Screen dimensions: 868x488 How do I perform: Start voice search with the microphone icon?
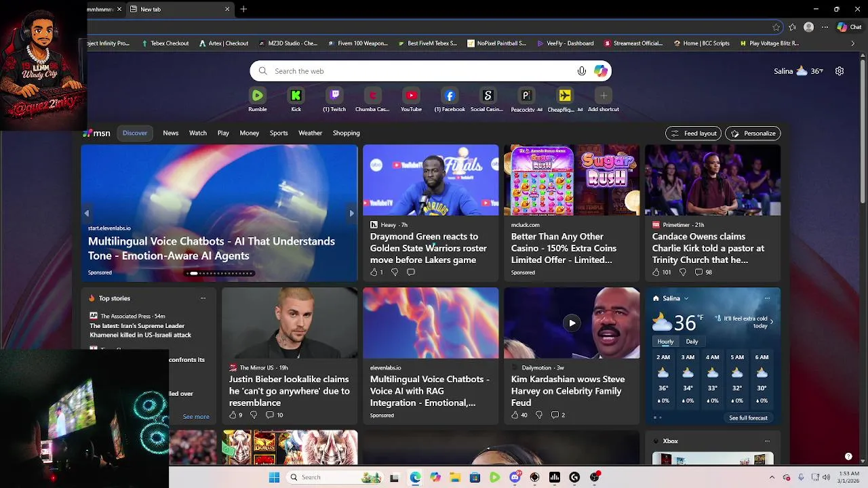click(582, 71)
